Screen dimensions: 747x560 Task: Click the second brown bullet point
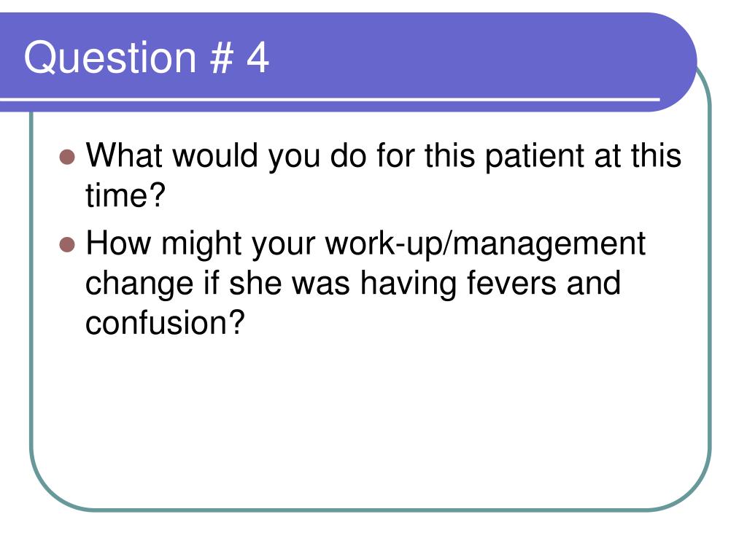click(x=67, y=244)
